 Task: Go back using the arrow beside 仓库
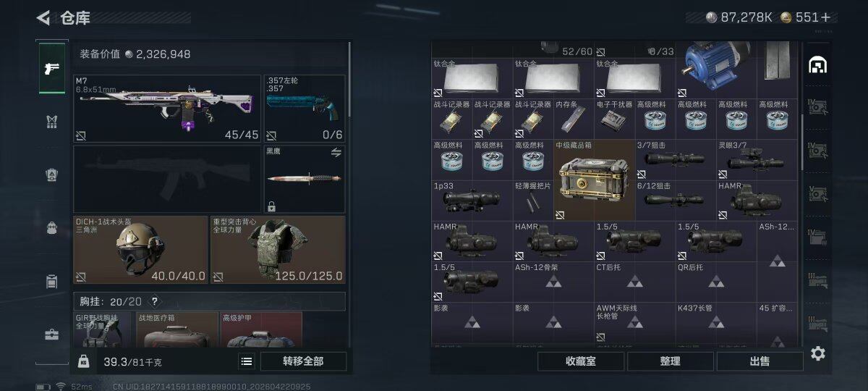(x=43, y=17)
